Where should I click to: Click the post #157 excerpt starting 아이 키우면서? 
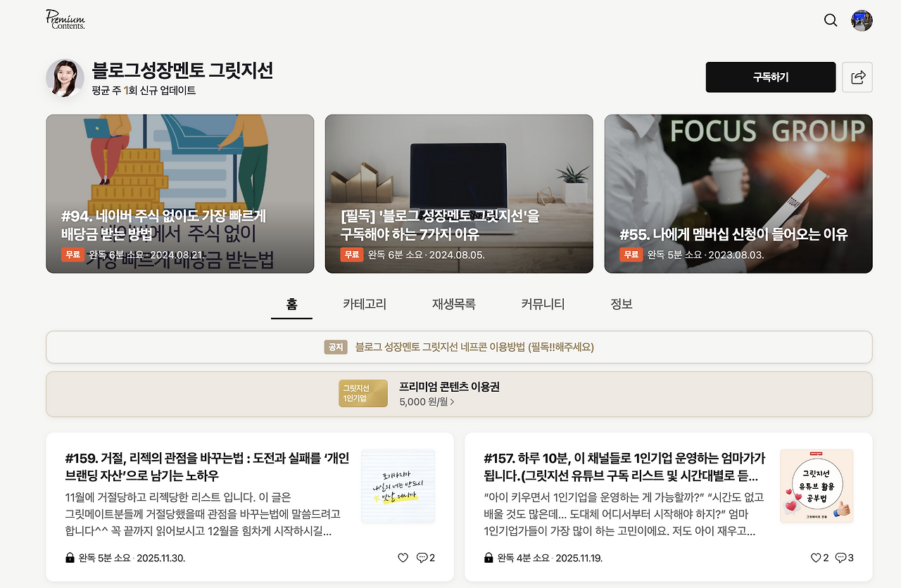coord(624,514)
